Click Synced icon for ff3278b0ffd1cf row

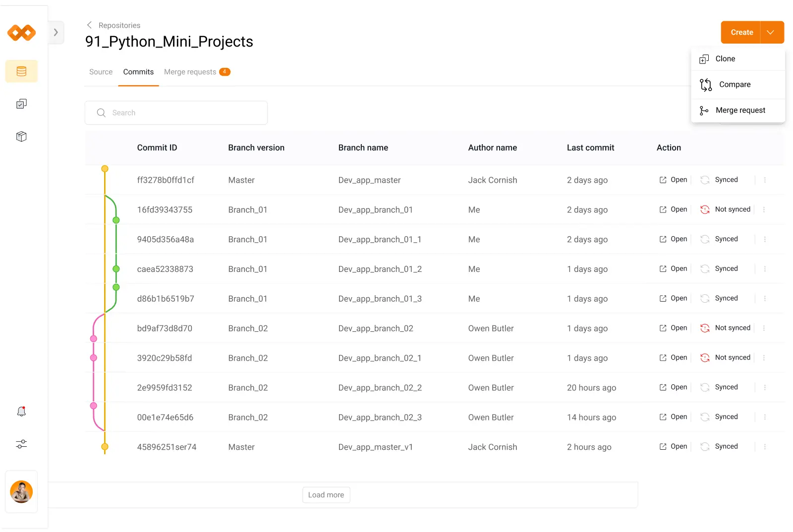705,180
